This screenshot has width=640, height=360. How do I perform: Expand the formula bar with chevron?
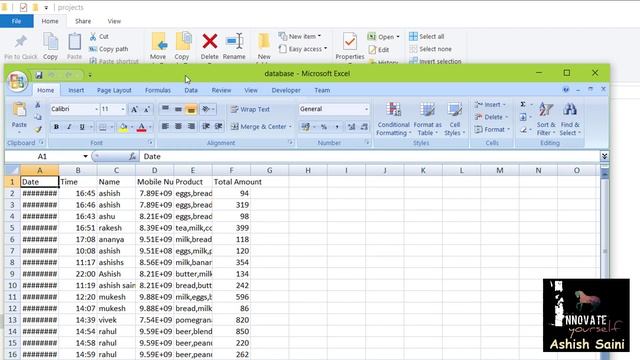604,156
